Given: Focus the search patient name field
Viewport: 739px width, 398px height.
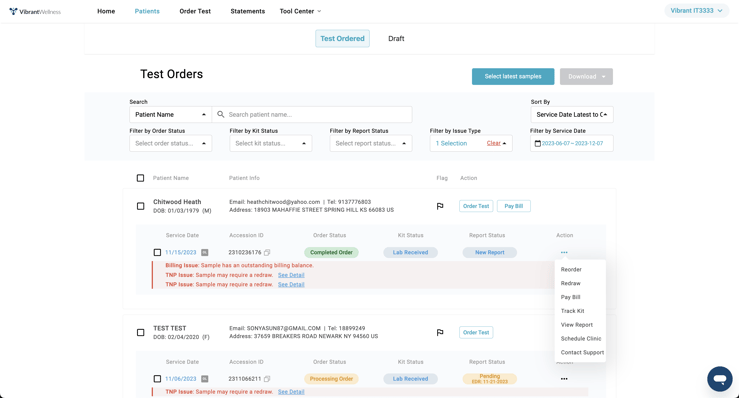Looking at the screenshot, I should pyautogui.click(x=312, y=115).
